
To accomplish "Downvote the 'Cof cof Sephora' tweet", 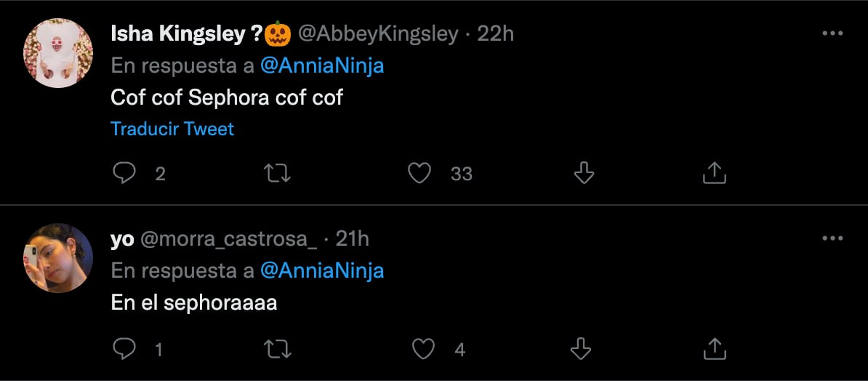I will click(584, 173).
